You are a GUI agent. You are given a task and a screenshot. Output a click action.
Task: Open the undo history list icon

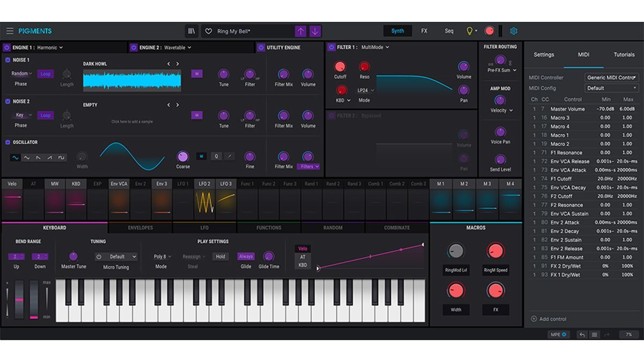[x=594, y=335]
